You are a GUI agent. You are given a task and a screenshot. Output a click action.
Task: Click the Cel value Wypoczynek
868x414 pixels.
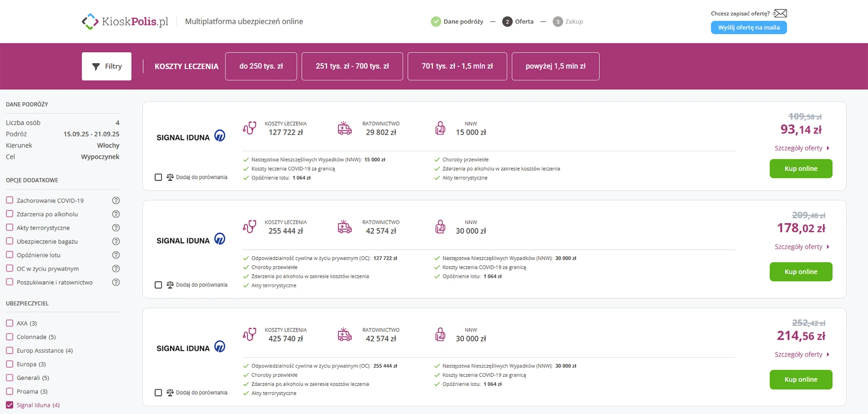tap(100, 157)
